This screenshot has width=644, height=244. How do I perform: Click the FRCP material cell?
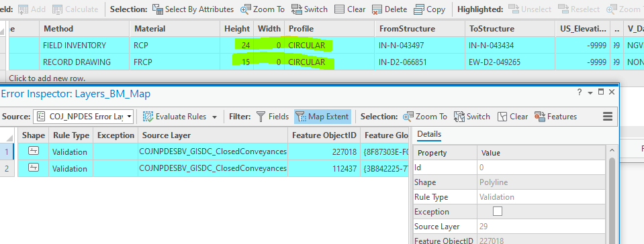click(x=175, y=62)
